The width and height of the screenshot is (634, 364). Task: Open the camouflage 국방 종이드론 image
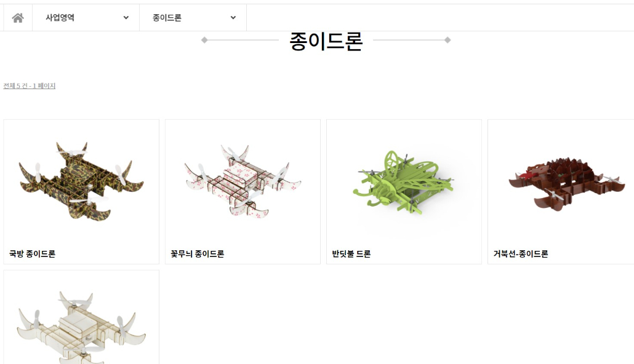[x=81, y=181]
